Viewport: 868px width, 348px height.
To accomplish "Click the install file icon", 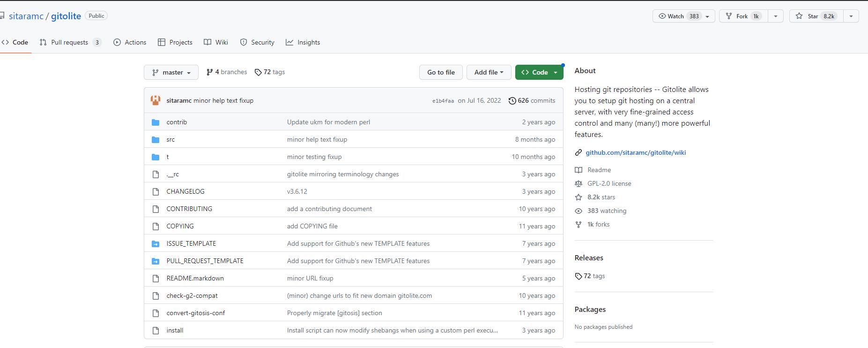I will (156, 331).
